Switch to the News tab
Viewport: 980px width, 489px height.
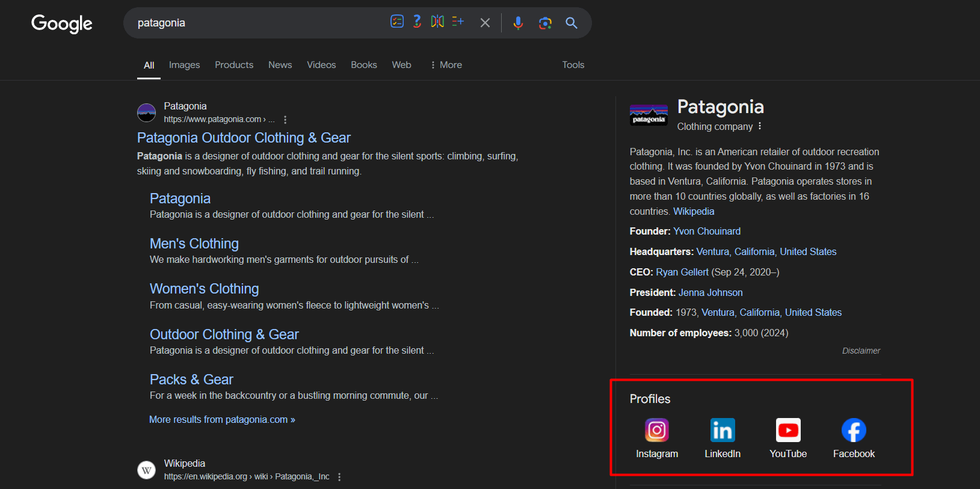coord(280,65)
